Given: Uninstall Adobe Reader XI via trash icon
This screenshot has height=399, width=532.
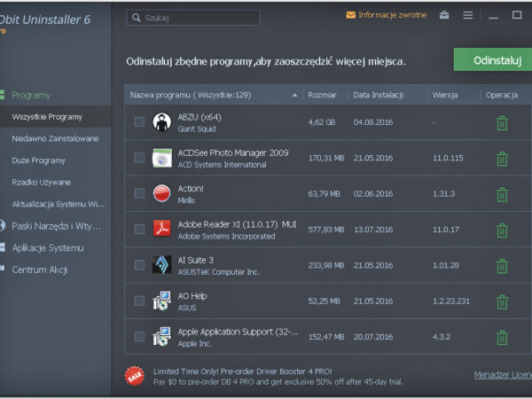Looking at the screenshot, I should (502, 230).
